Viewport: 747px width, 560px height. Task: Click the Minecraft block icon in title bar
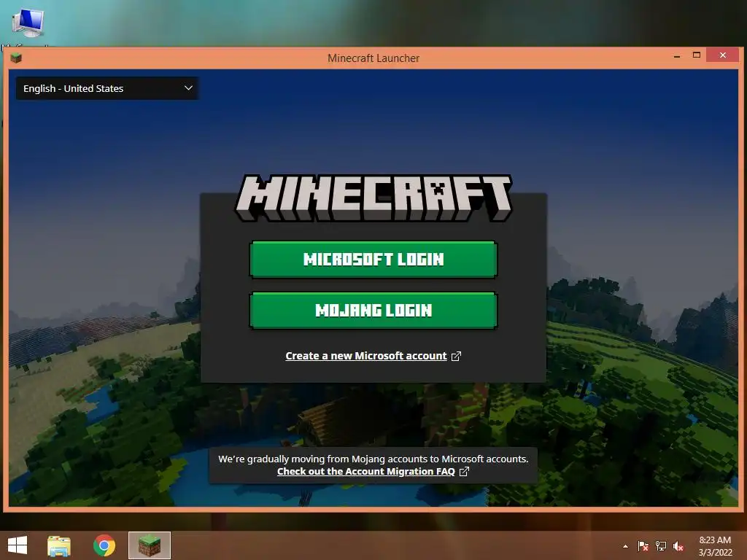click(16, 58)
